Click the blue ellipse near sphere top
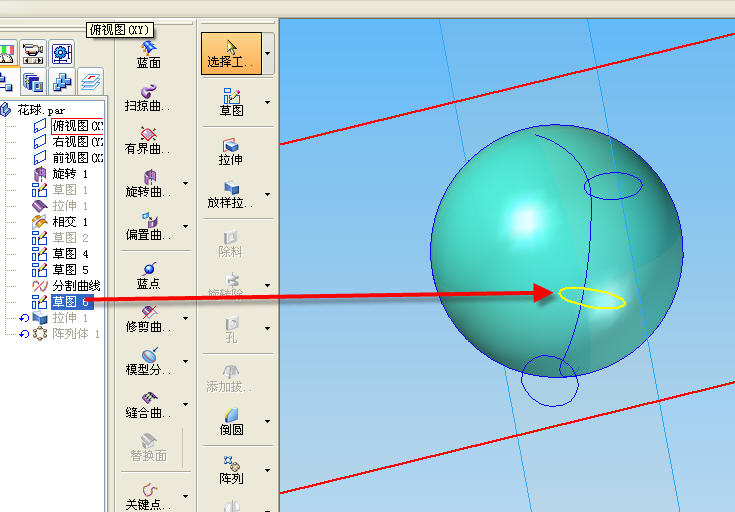The width and height of the screenshot is (735, 512). [613, 186]
